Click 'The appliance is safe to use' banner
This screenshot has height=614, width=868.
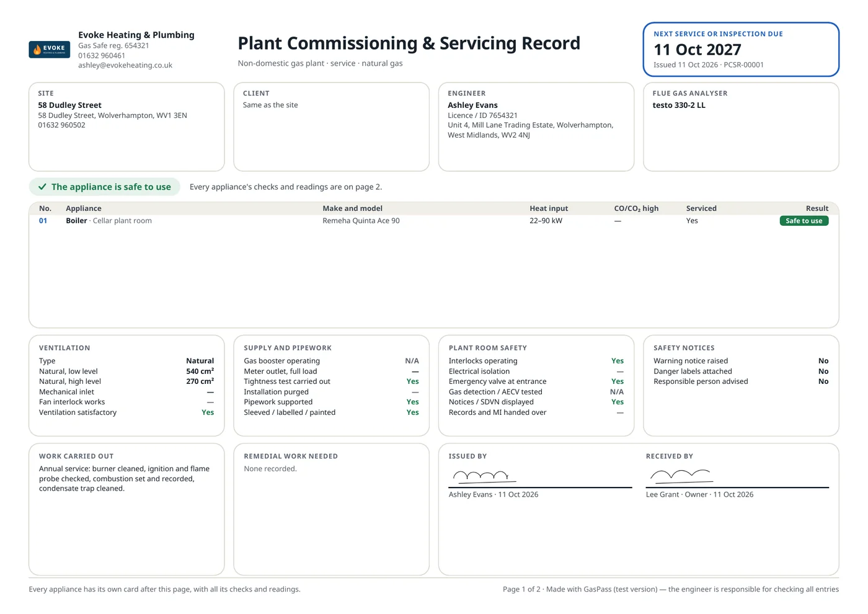click(104, 187)
